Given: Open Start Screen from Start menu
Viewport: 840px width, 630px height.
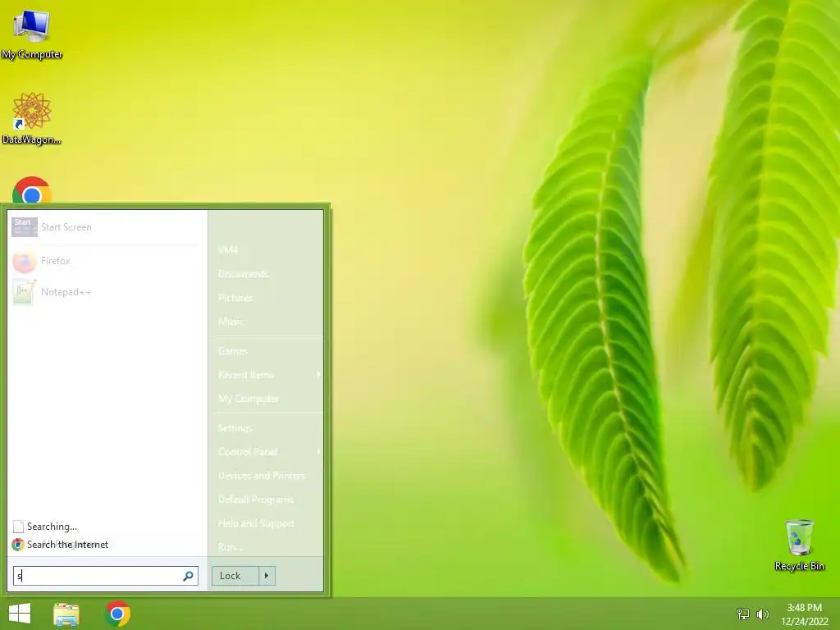Looking at the screenshot, I should [x=106, y=227].
